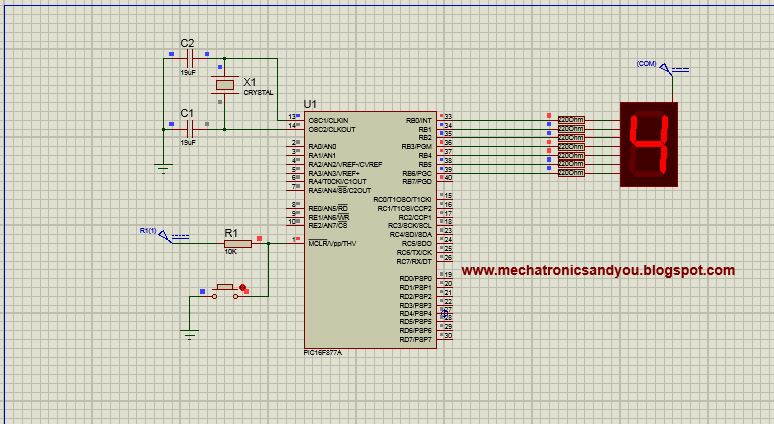This screenshot has height=424, width=774.
Task: Click the C2 reference label
Action: click(187, 43)
